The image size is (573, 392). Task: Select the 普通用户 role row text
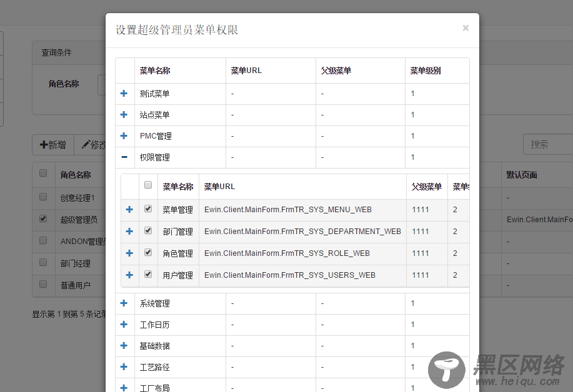tap(75, 285)
